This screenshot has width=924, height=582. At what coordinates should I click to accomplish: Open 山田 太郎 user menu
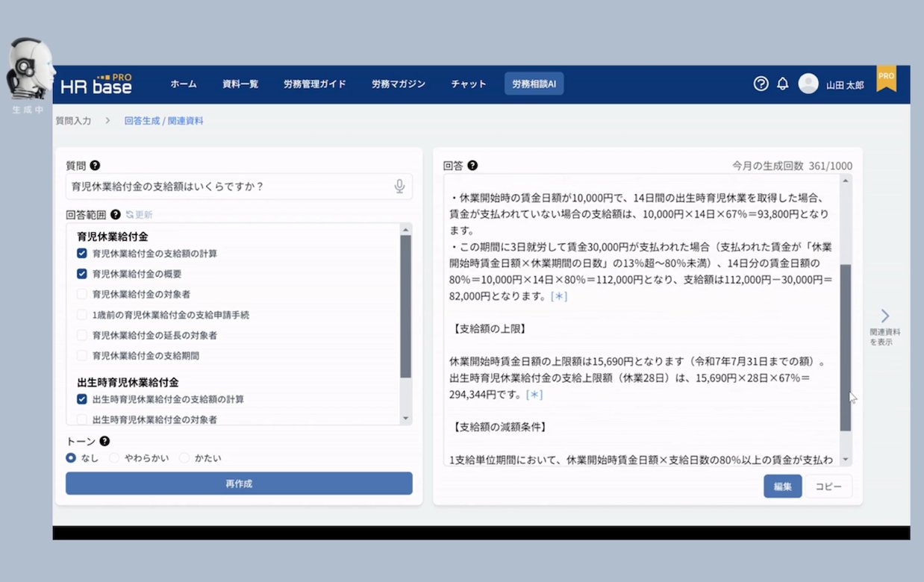pyautogui.click(x=845, y=85)
